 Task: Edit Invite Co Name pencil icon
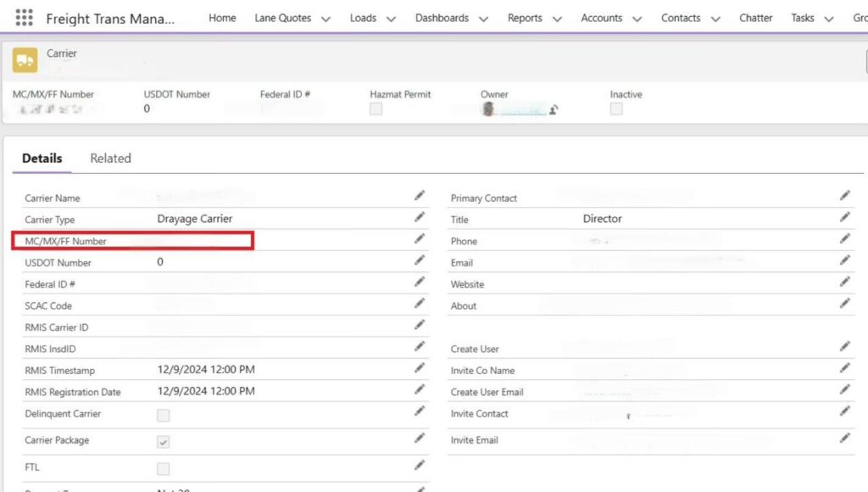845,368
